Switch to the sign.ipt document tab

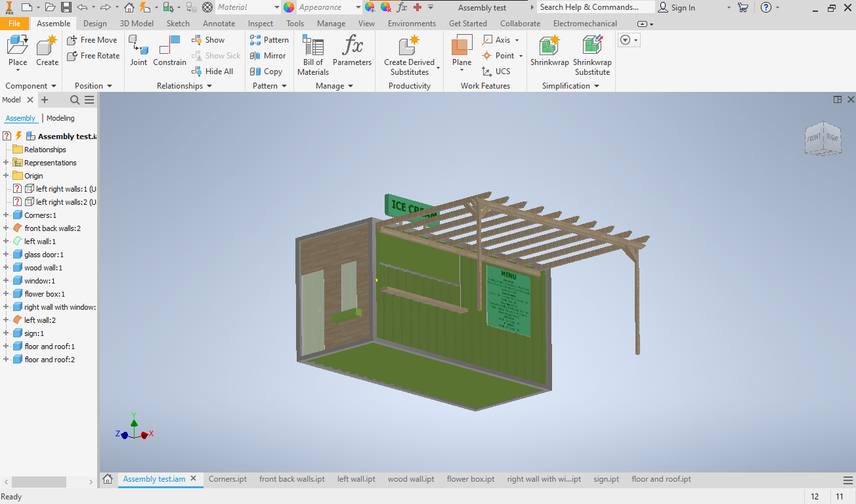(x=606, y=479)
